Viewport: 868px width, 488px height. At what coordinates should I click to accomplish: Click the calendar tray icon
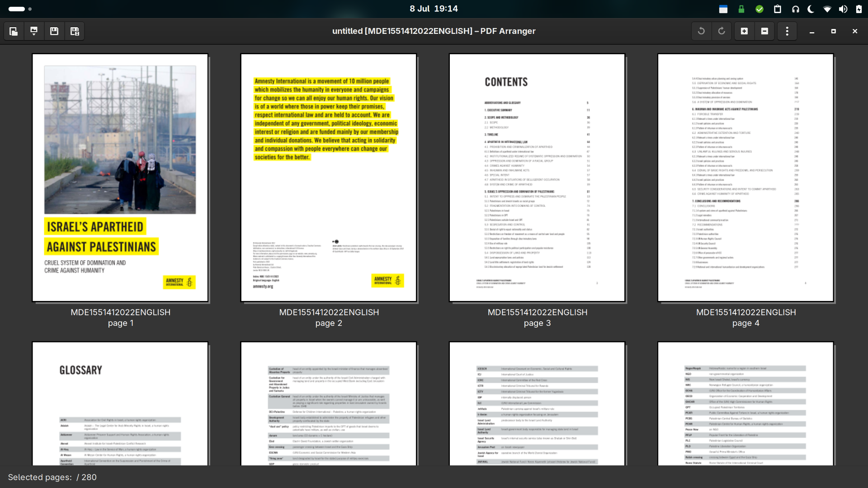723,9
